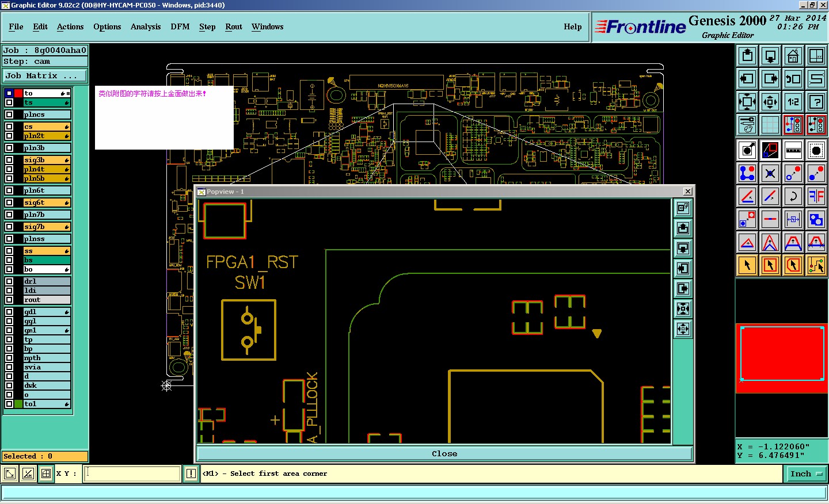Viewport: 829px width, 504px height.
Task: Open the help question-mark tool icon
Action: coord(816,102)
